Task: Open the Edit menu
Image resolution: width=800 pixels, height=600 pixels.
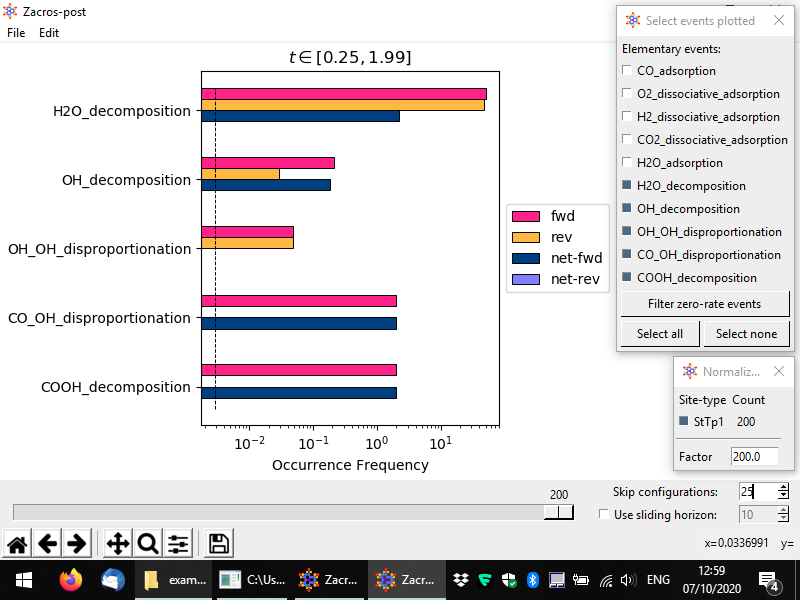Action: tap(49, 33)
